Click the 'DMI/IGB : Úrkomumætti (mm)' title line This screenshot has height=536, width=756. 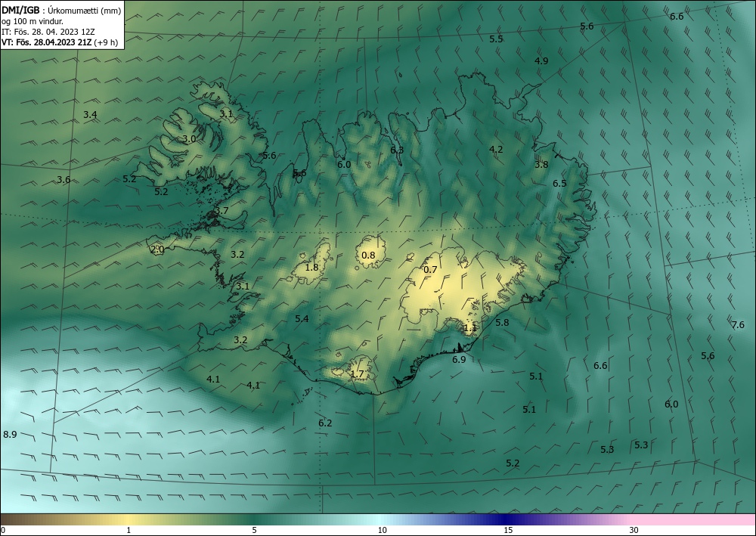pos(61,11)
